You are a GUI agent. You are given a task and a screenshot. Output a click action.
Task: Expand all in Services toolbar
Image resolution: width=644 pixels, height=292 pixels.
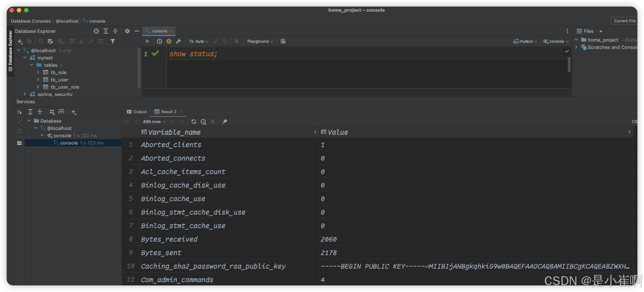pyautogui.click(x=30, y=112)
